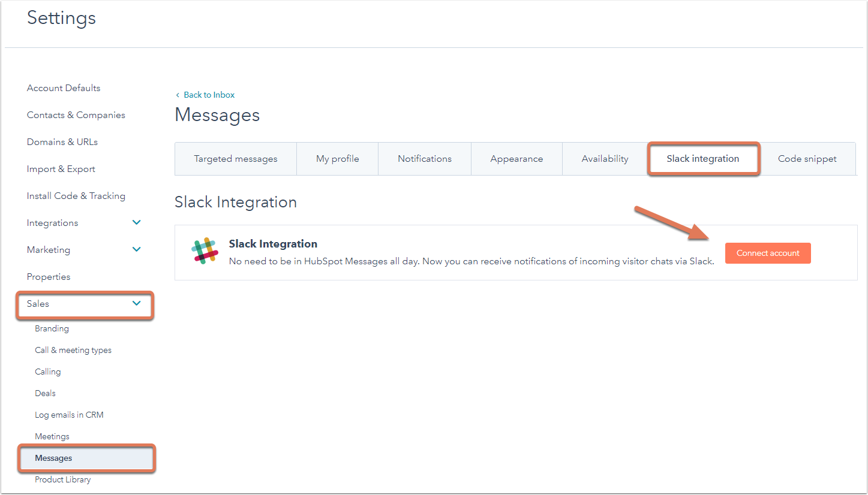Click the Sales sidebar label
The width and height of the screenshot is (868, 495).
(x=38, y=304)
